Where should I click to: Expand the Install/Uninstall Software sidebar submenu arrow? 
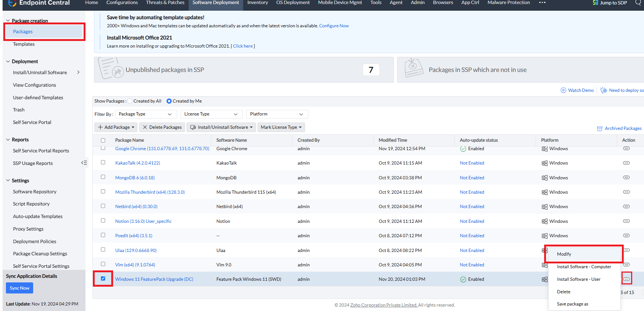click(78, 72)
